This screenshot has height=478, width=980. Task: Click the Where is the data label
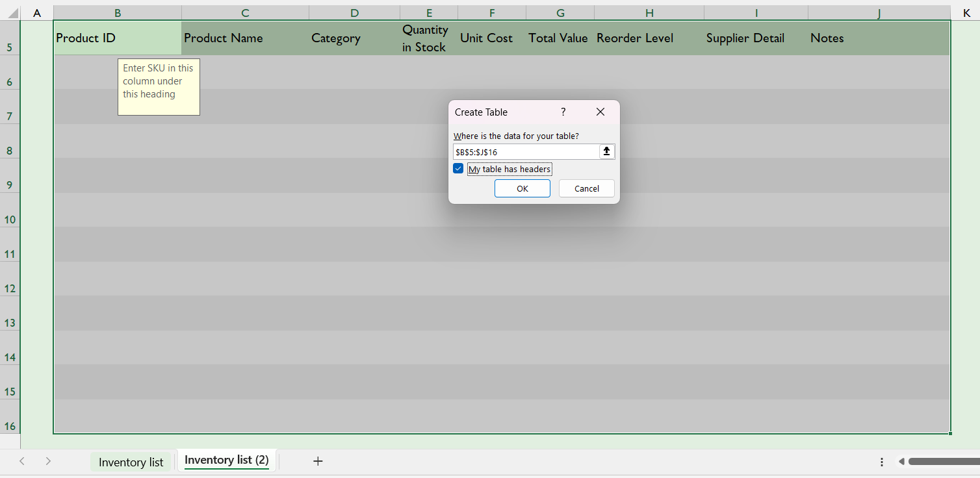click(x=516, y=136)
